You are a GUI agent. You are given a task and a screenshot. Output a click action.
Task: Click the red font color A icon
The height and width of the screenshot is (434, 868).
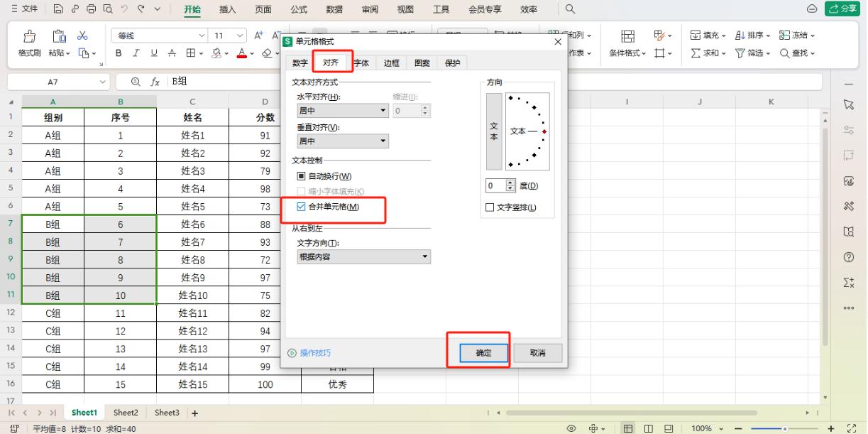tap(241, 53)
